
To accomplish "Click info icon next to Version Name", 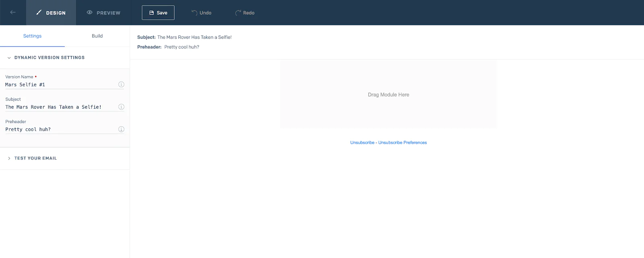I will pos(121,85).
